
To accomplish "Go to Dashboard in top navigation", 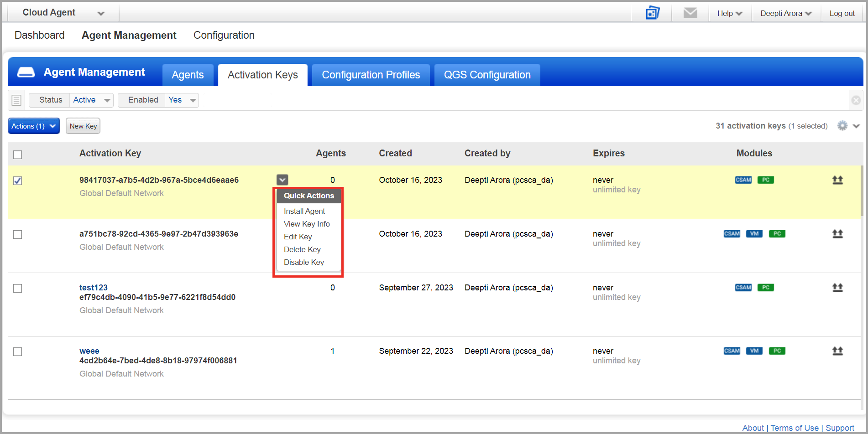I will pyautogui.click(x=39, y=35).
